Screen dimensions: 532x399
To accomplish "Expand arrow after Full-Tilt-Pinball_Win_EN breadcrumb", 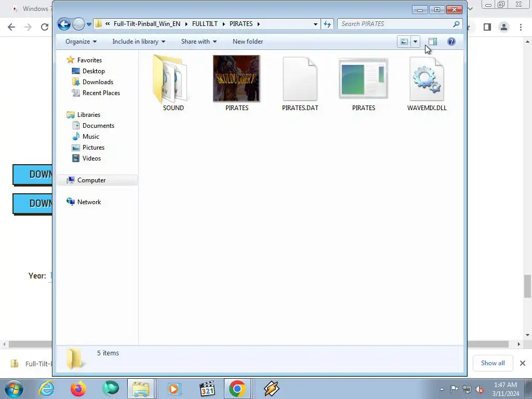I will click(187, 24).
